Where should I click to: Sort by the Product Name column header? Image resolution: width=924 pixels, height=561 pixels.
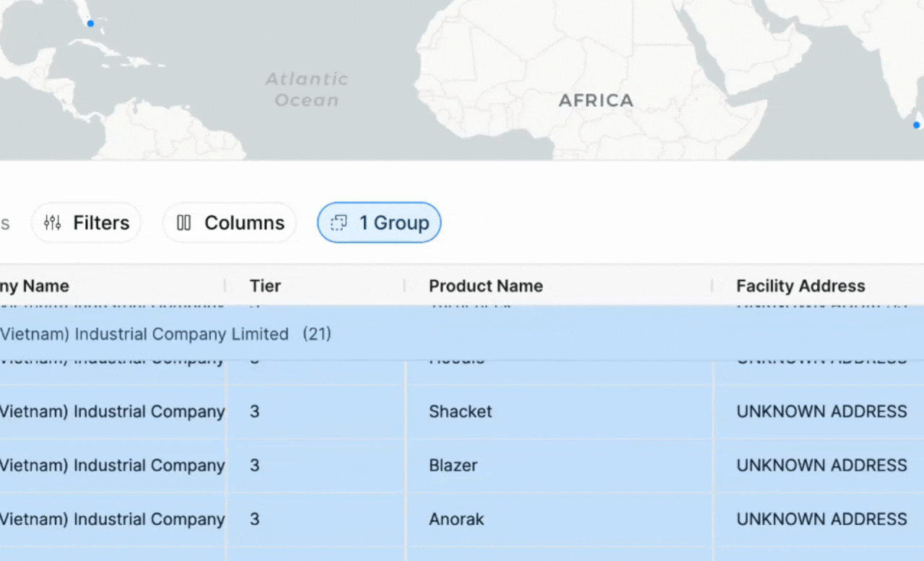pyautogui.click(x=485, y=286)
